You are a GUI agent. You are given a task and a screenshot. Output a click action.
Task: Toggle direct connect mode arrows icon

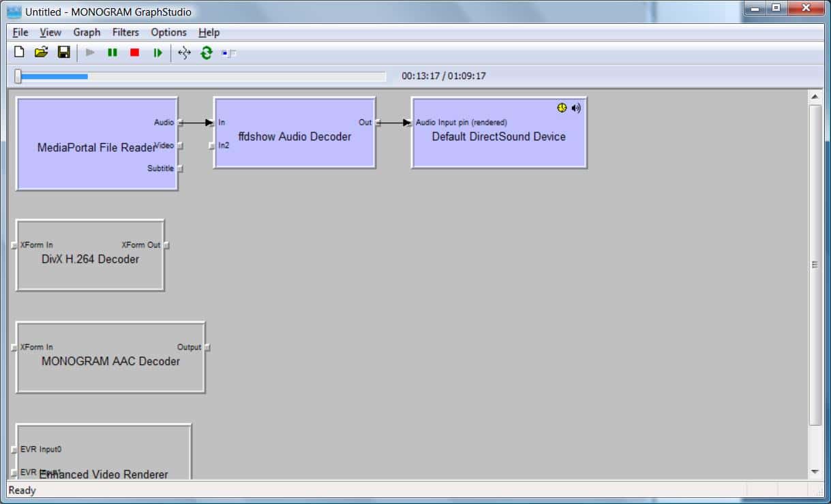click(183, 52)
